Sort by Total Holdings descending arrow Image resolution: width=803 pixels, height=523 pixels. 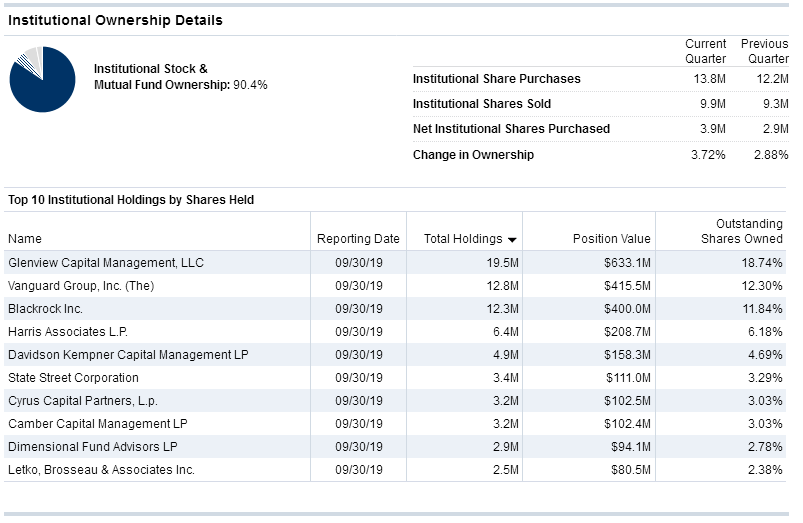click(x=512, y=240)
